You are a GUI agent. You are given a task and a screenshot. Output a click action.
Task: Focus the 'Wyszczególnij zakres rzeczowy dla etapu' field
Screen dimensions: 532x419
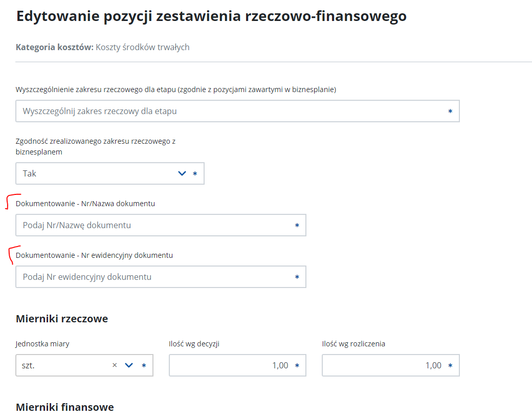(x=230, y=111)
